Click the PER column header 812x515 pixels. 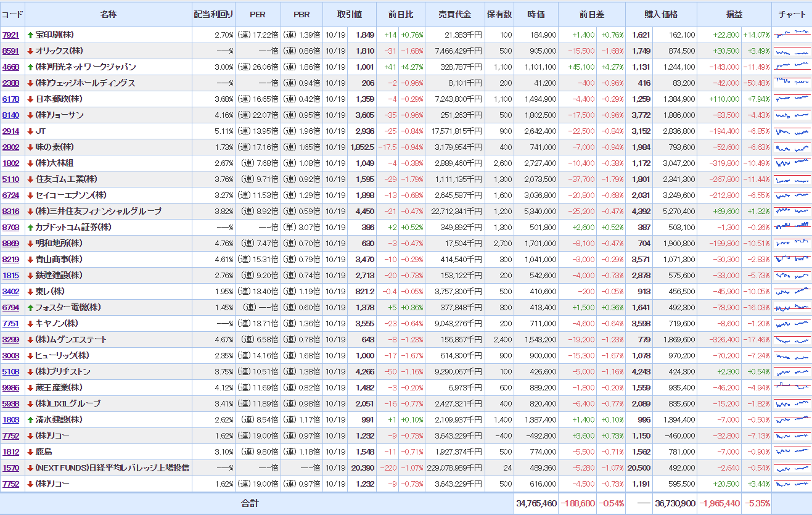pyautogui.click(x=258, y=14)
